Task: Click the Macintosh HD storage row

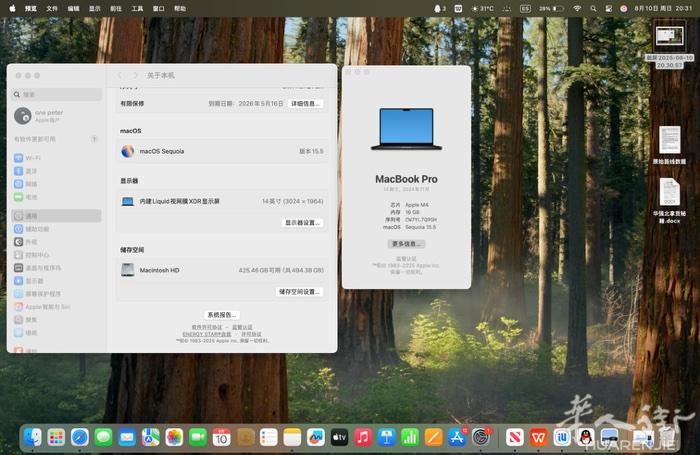Action: pyautogui.click(x=222, y=270)
